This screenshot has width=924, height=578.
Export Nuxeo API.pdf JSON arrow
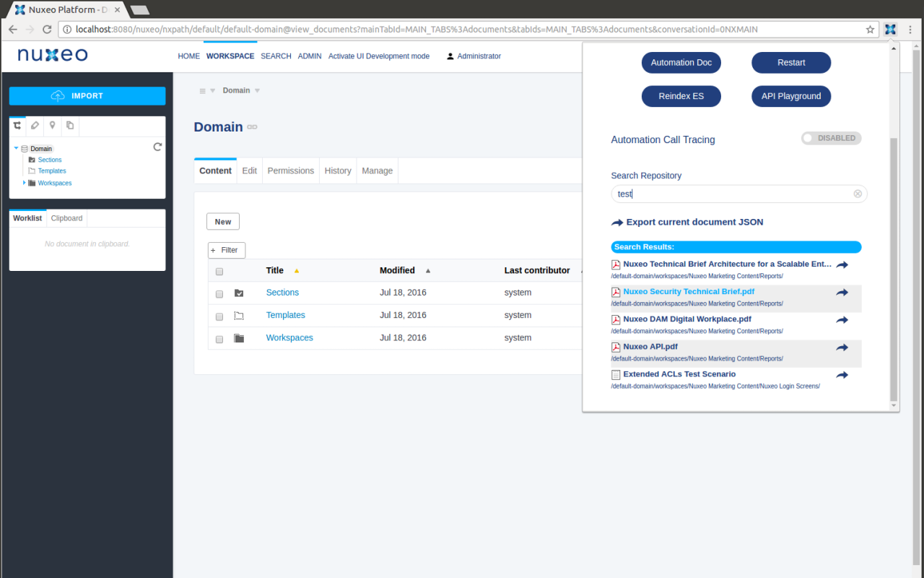(842, 348)
